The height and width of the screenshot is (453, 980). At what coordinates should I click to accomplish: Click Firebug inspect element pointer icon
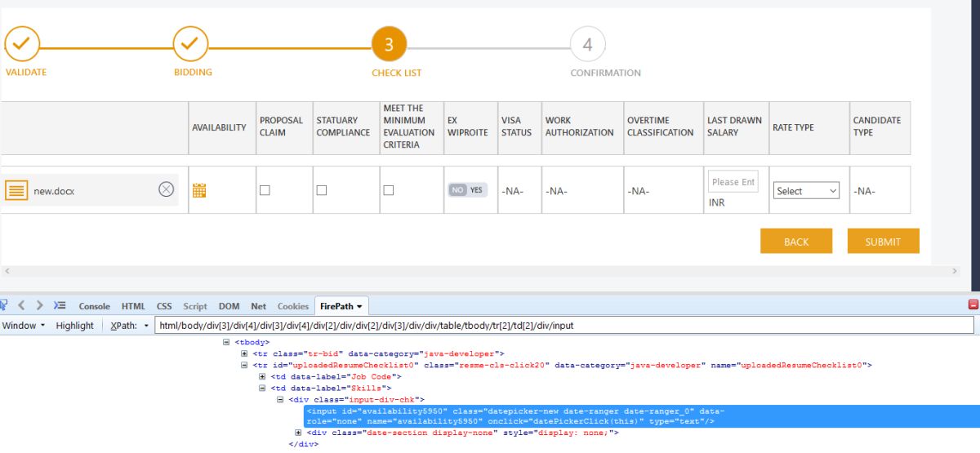(3, 305)
